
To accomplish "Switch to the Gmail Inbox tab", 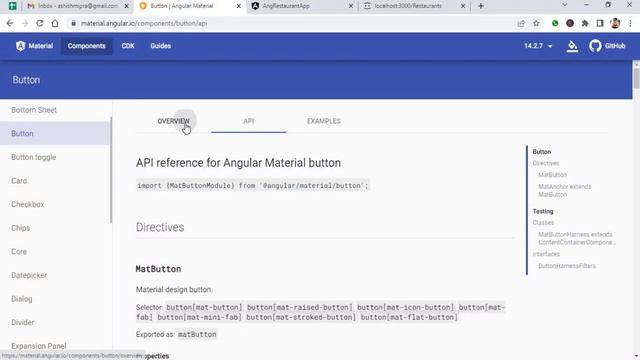I will click(78, 6).
